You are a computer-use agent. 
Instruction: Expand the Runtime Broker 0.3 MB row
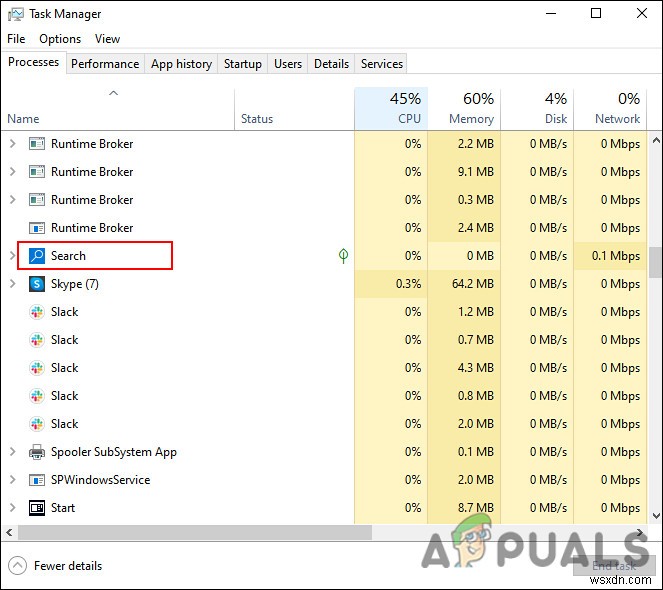[13, 200]
